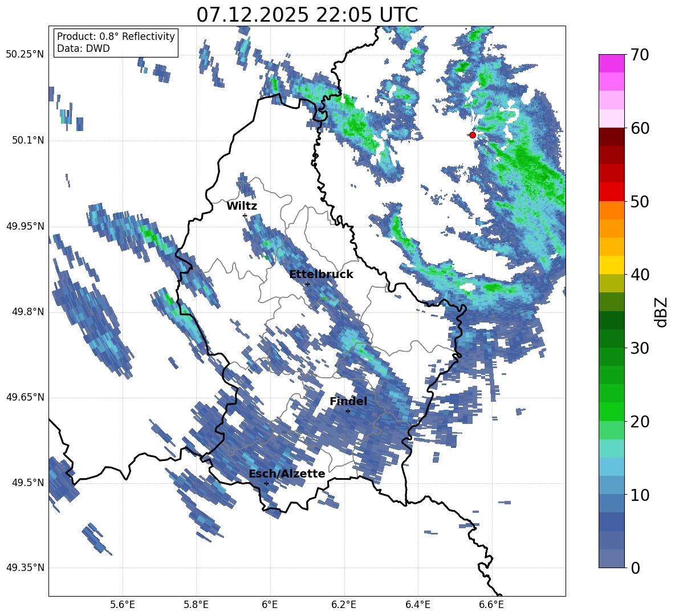Click the Data: DWD text
The height and width of the screenshot is (616, 675).
(83, 48)
